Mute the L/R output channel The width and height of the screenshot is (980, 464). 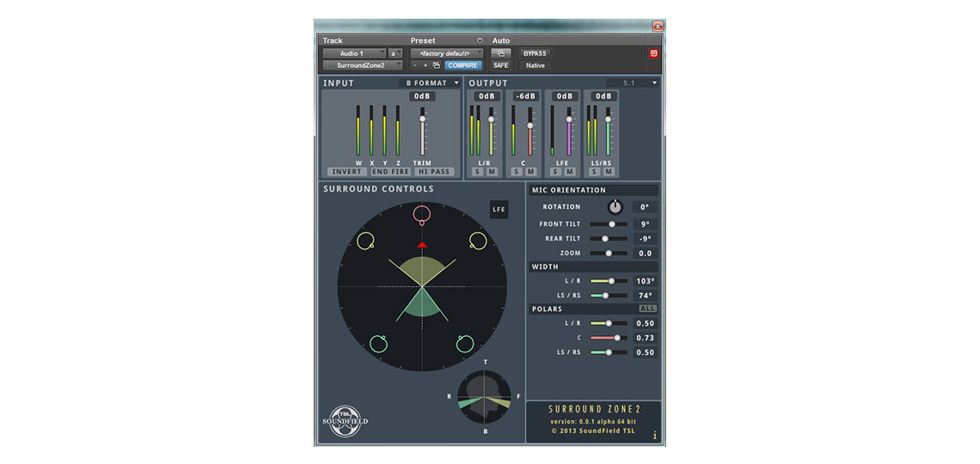tap(491, 172)
